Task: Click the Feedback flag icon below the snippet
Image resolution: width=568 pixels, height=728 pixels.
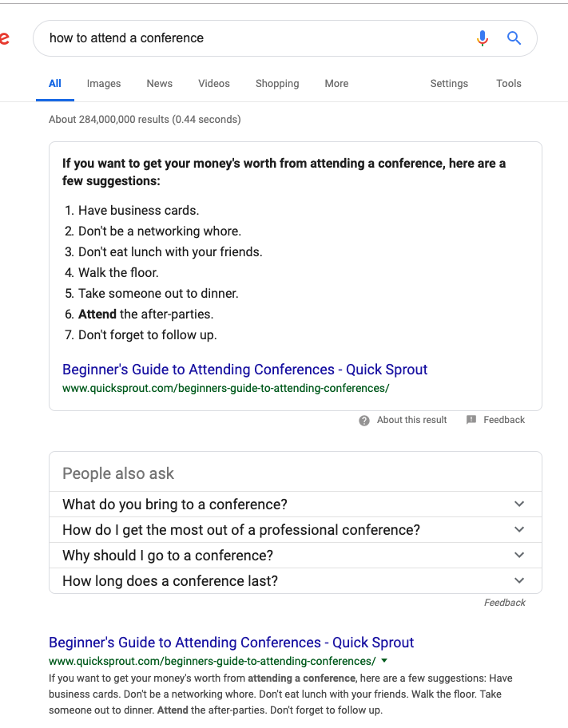Action: 471,420
